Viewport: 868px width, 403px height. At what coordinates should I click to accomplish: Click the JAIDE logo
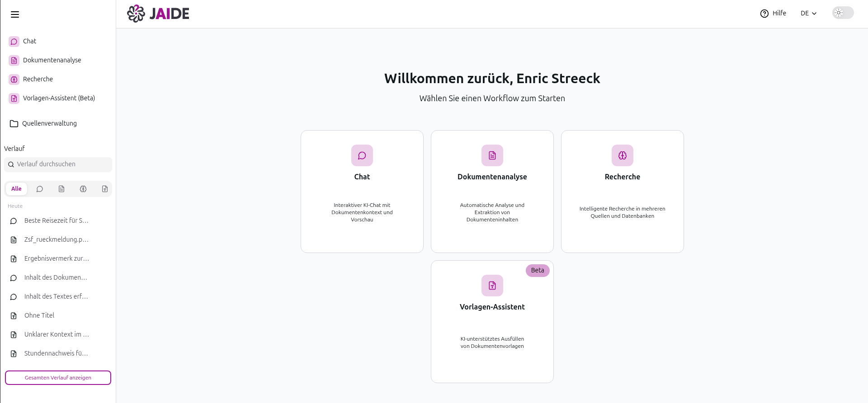[x=158, y=14]
